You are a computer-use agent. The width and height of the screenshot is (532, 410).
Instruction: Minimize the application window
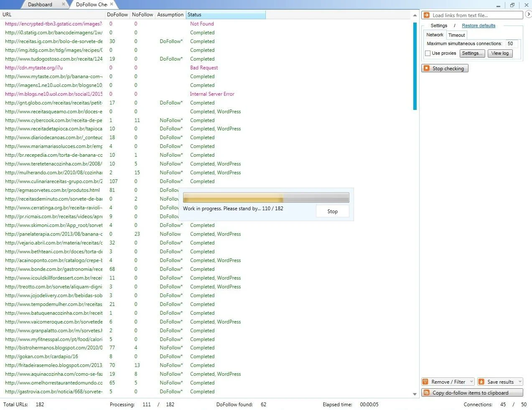tap(498, 5)
